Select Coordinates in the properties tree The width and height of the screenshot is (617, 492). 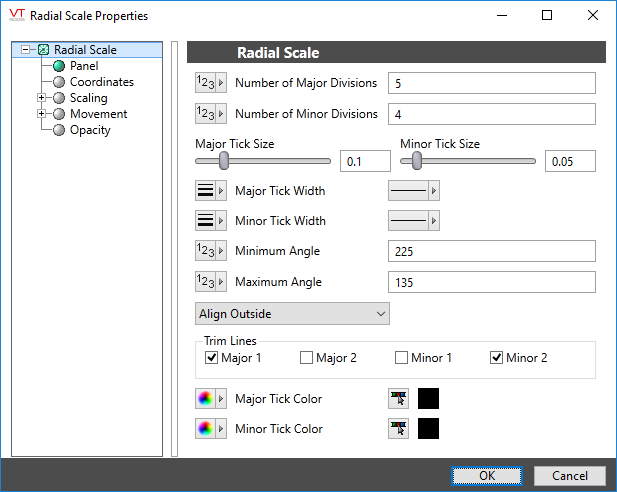(x=101, y=82)
